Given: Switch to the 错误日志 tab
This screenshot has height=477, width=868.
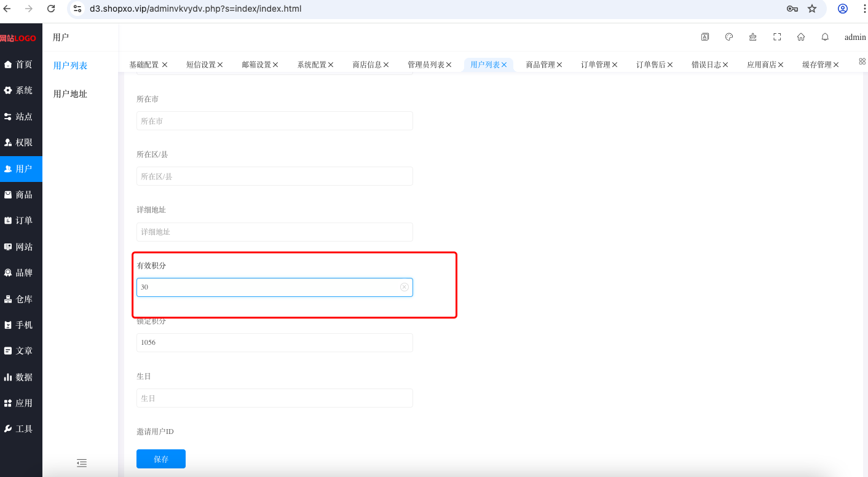Looking at the screenshot, I should pyautogui.click(x=706, y=65).
